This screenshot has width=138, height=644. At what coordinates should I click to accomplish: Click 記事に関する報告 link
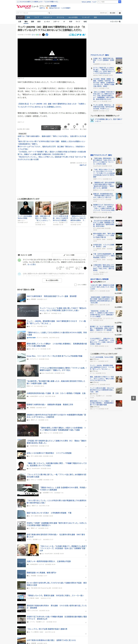[x=24, y=129]
